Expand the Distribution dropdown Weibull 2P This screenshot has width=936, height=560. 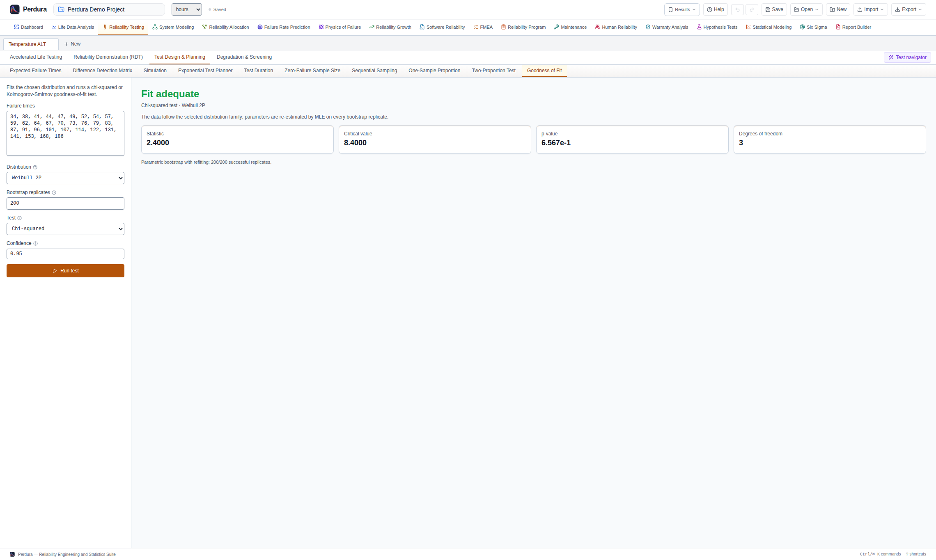coord(65,178)
